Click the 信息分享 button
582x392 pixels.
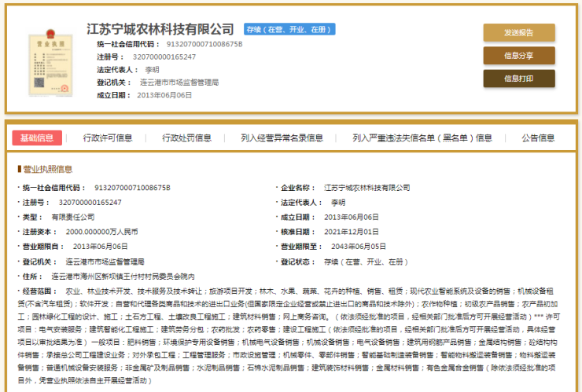pyautogui.click(x=518, y=56)
